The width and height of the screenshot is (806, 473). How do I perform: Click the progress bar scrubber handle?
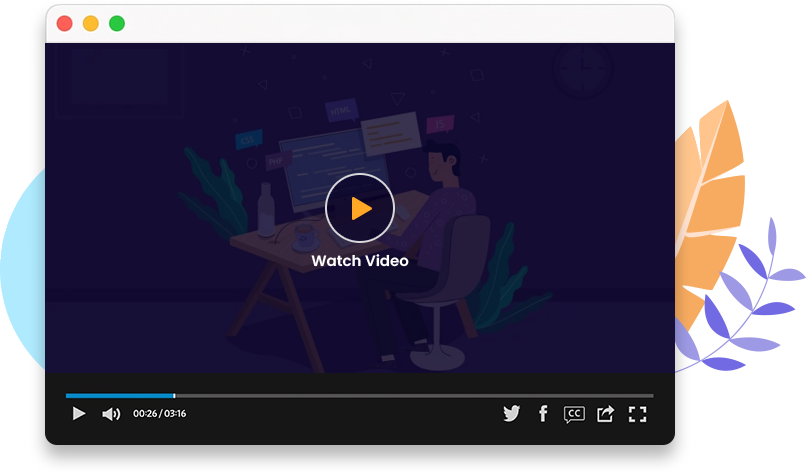tap(174, 396)
